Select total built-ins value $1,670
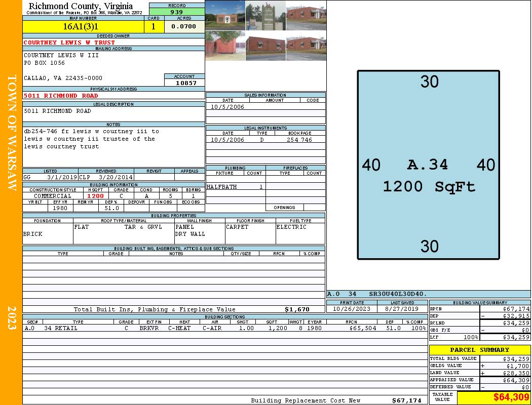 [297, 309]
